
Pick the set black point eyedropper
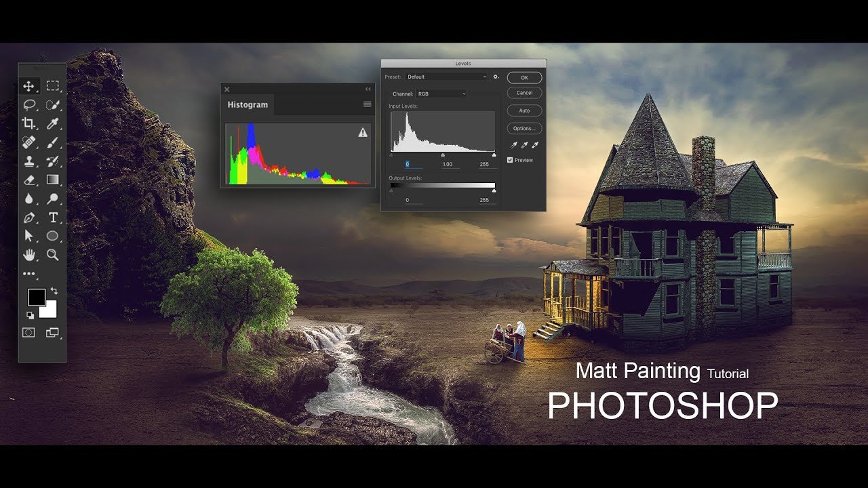(x=514, y=144)
